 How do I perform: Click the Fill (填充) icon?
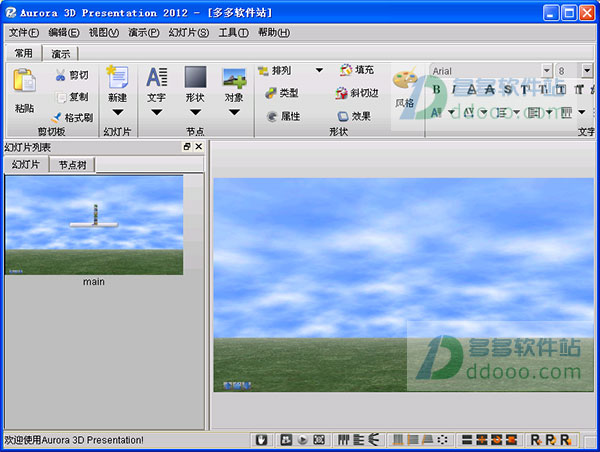point(346,70)
